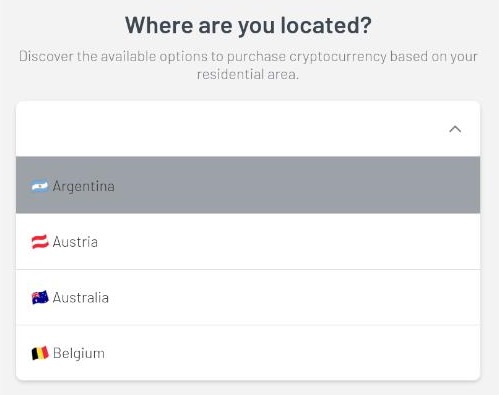Click the "residential area." subtitle line

248,74
